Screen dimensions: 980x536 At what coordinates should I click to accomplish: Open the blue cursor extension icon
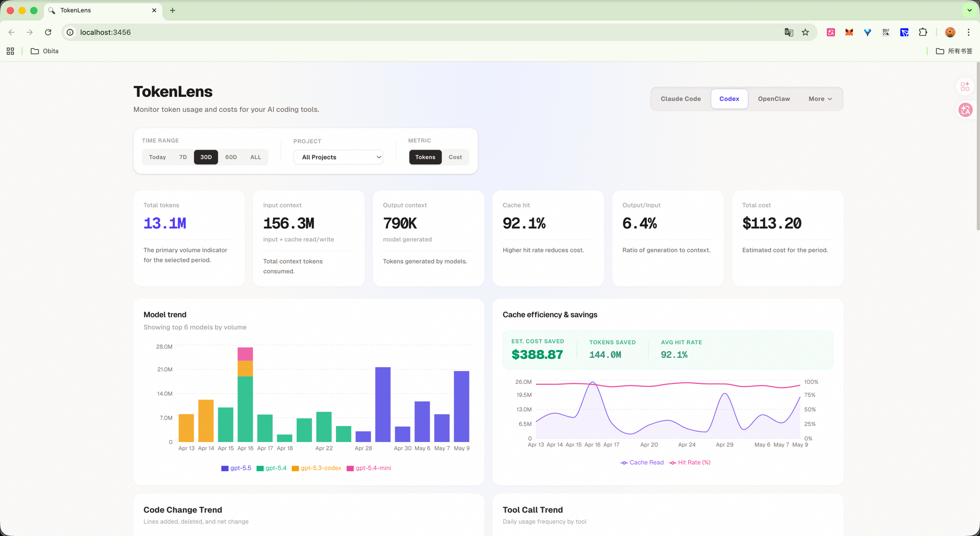point(904,32)
